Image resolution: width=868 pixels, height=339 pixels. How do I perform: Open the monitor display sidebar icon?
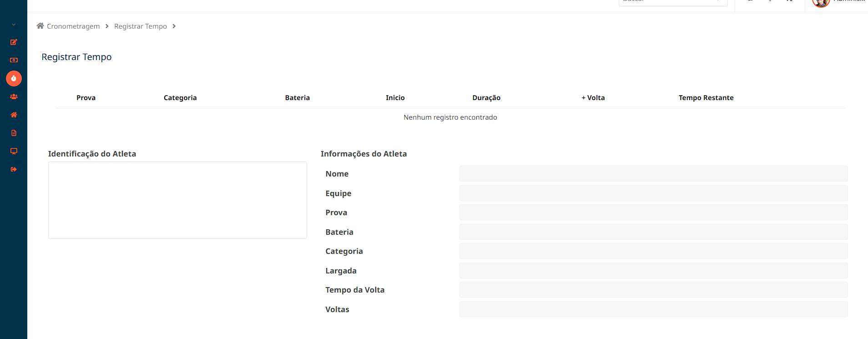pos(14,151)
